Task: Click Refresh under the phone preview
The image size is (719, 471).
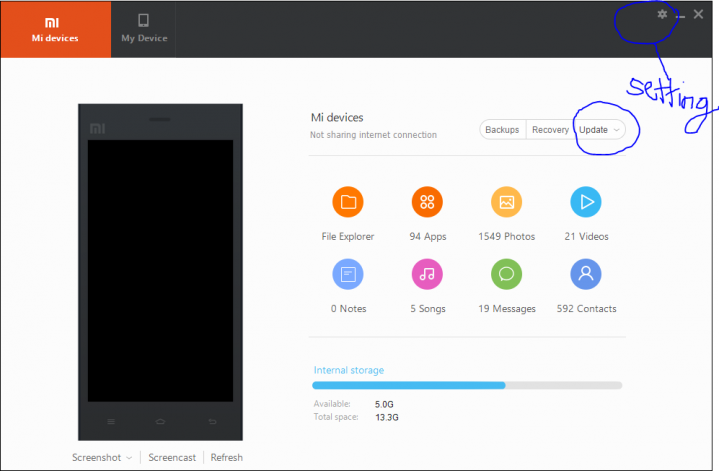Action: point(227,458)
